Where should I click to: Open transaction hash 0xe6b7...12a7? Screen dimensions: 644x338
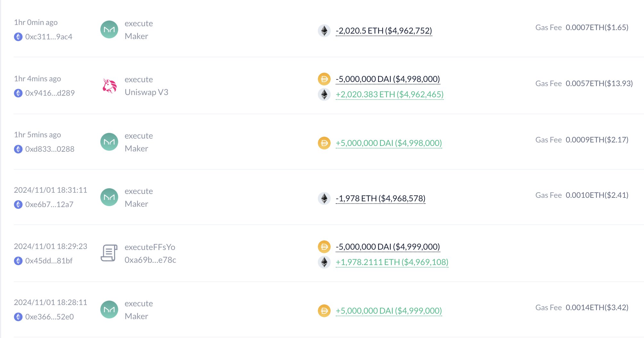pos(49,205)
